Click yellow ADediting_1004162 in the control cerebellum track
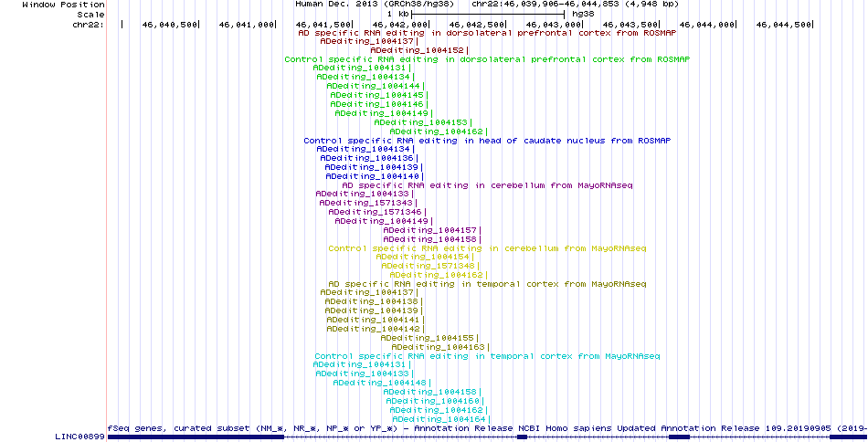This screenshot has width=868, height=442. coord(439,275)
